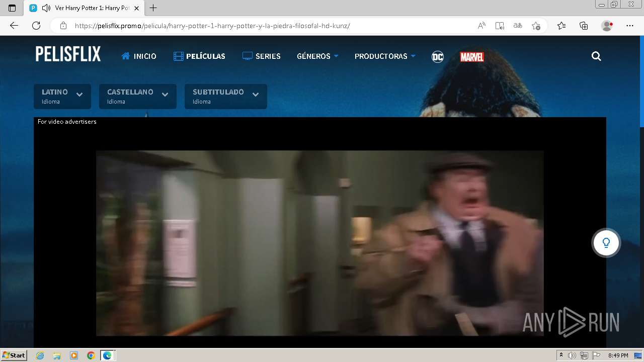Open the tab actions menu icon
644x362 pixels.
point(12,8)
